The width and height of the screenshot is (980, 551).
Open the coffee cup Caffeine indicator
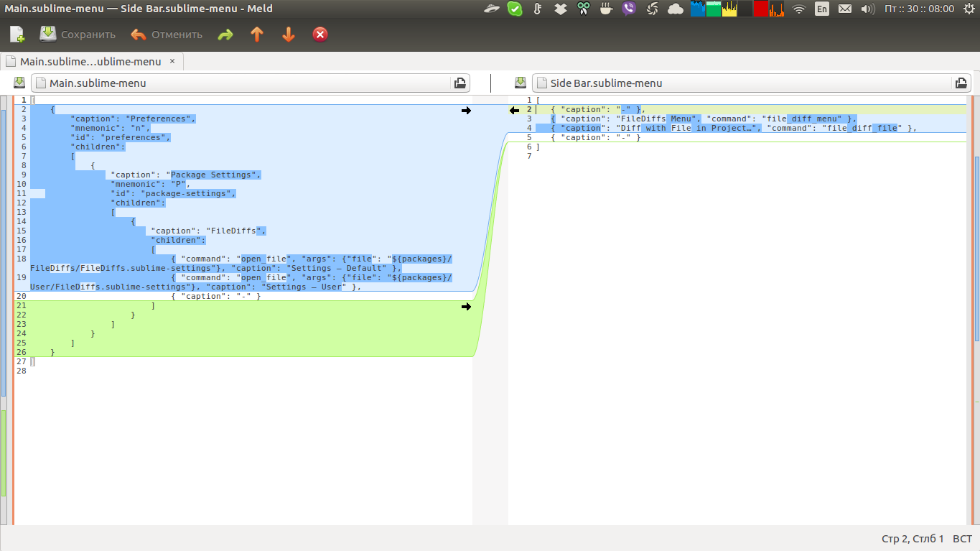click(x=607, y=9)
